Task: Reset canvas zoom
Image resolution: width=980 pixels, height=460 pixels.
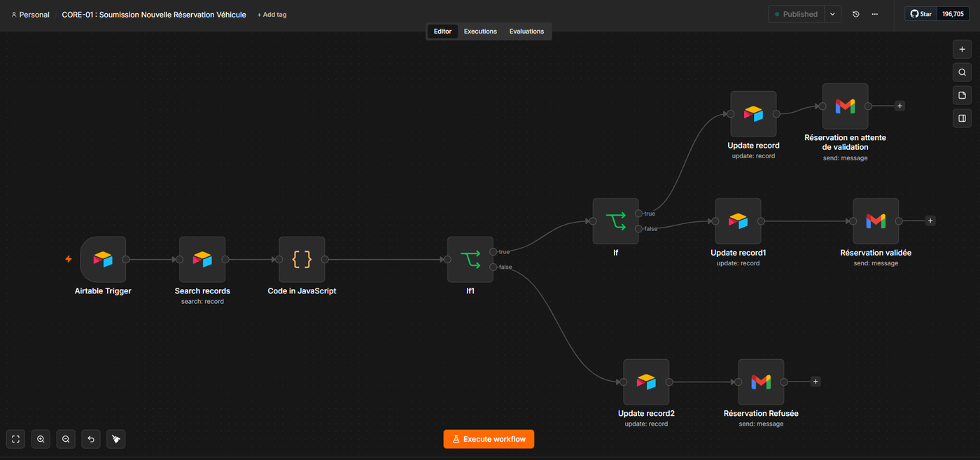Action: tap(91, 439)
